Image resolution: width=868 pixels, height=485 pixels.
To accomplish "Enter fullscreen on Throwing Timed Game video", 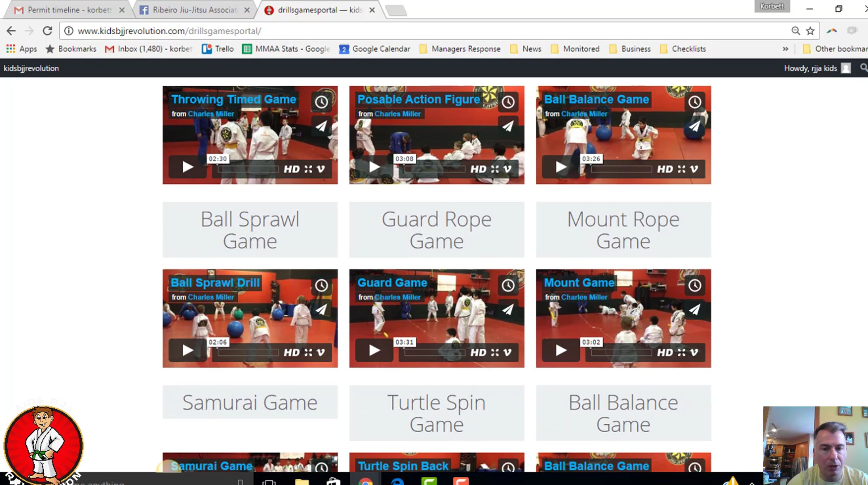I will [308, 169].
